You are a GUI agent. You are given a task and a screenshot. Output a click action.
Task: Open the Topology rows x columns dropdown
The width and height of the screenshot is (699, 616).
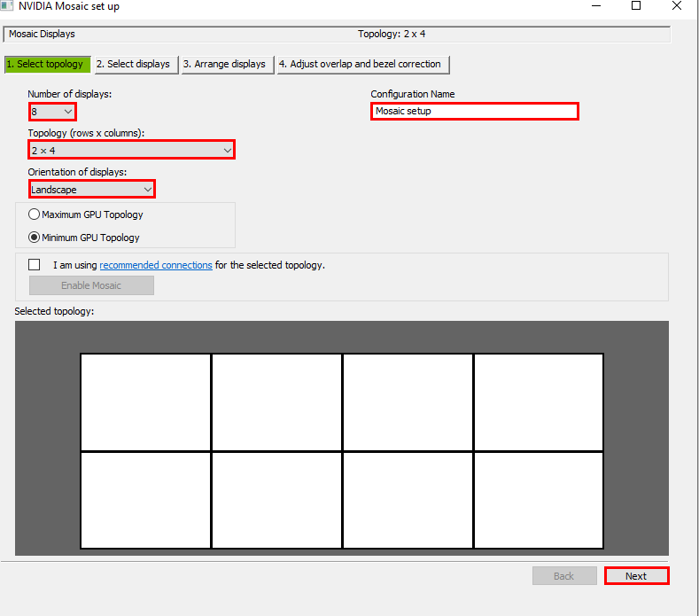[131, 151]
